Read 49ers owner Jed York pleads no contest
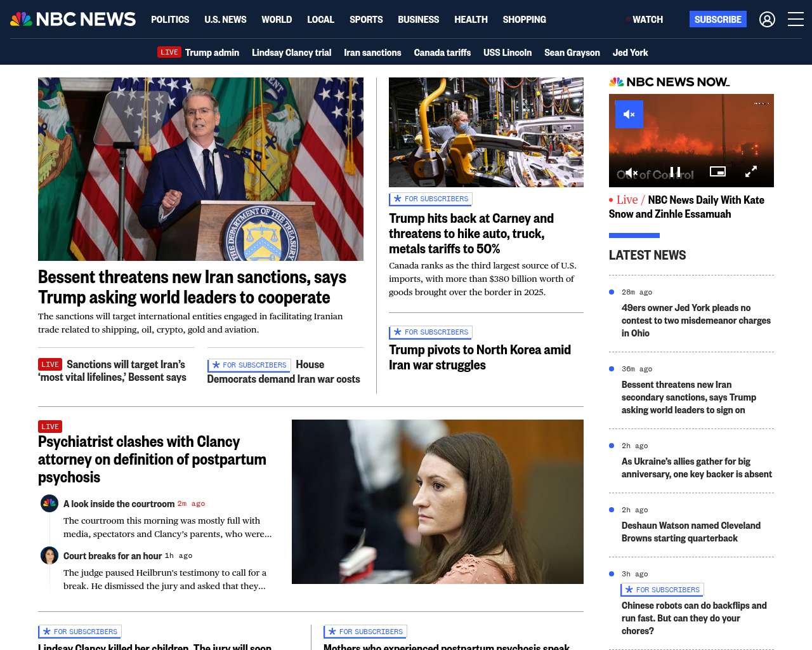 (696, 321)
